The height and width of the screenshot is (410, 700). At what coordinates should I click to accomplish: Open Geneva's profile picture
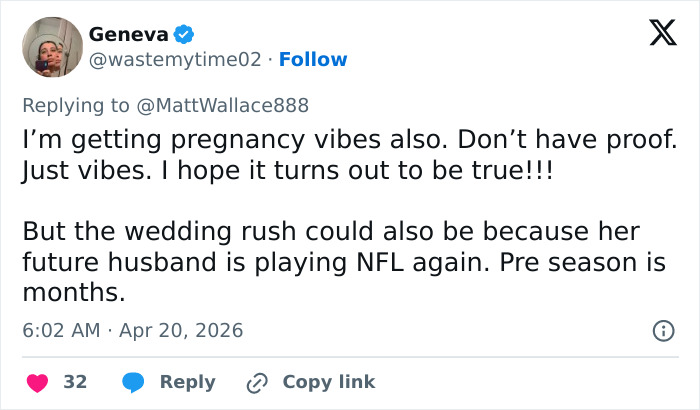click(52, 47)
